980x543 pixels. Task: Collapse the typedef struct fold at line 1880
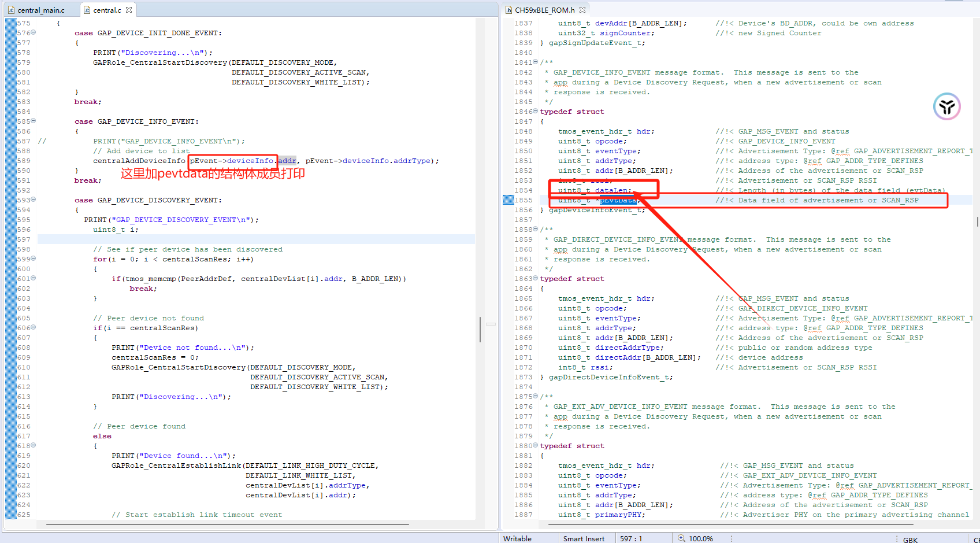pos(536,445)
